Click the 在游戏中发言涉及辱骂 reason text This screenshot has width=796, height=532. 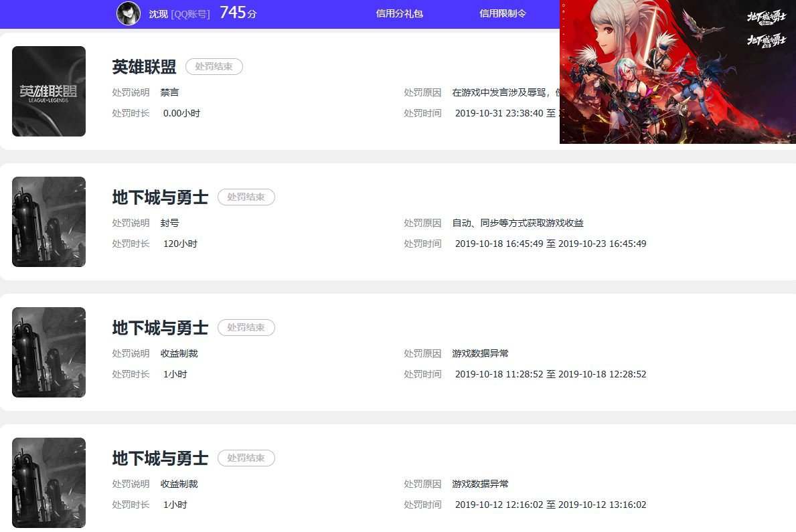pos(505,92)
